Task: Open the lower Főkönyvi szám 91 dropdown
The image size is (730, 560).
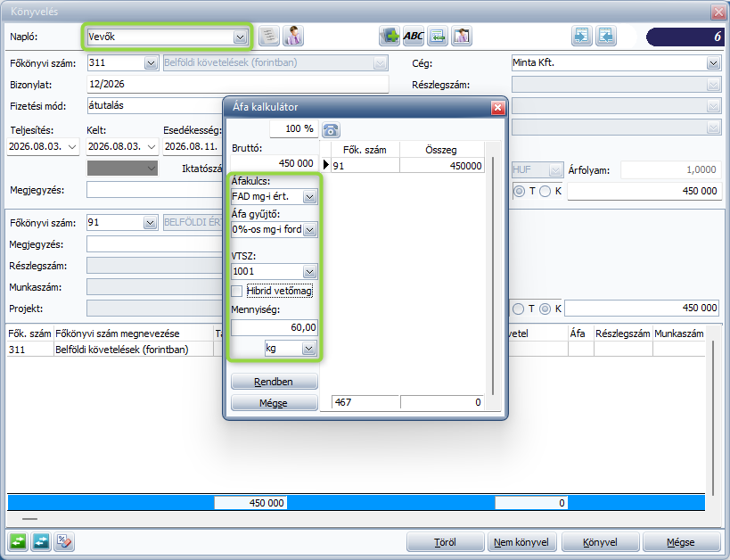Action: pos(150,223)
